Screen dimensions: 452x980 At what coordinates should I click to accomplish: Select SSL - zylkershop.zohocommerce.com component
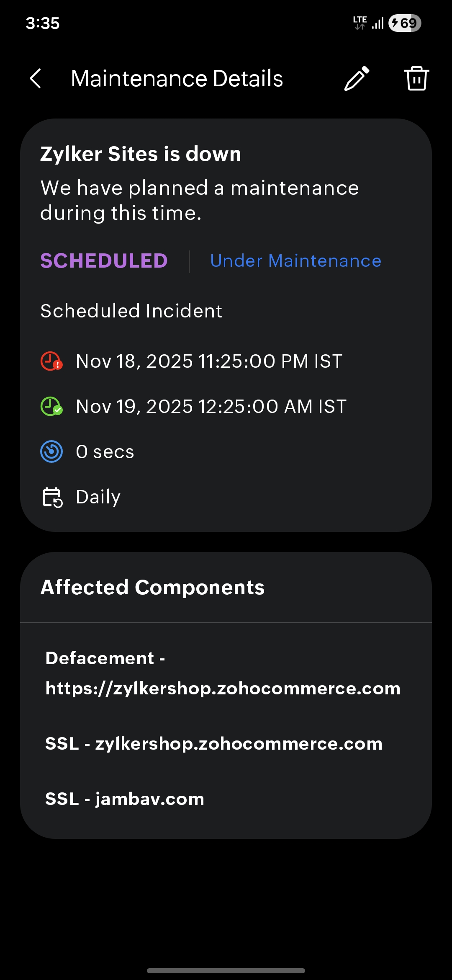click(213, 744)
